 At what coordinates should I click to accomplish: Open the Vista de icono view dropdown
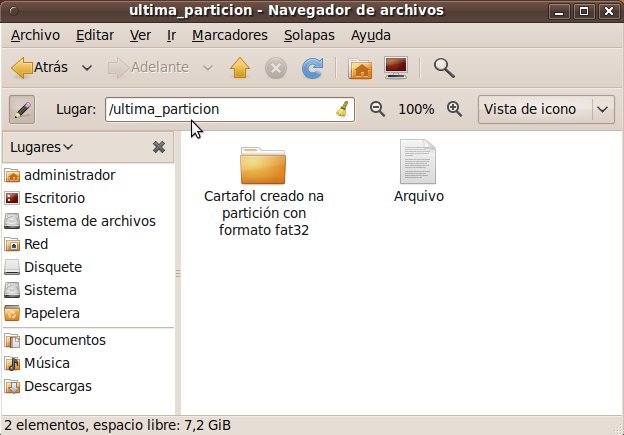(546, 109)
